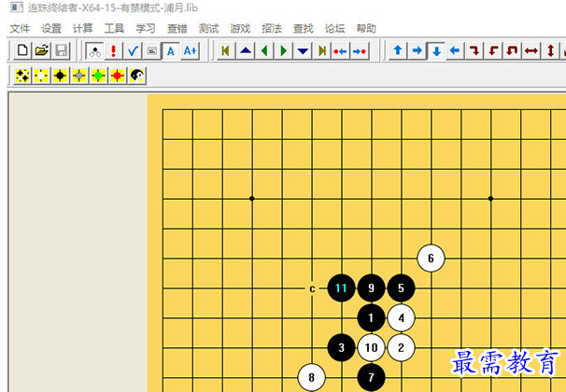The height and width of the screenshot is (392, 566).
Task: Open the 查找 menu
Action: [304, 29]
